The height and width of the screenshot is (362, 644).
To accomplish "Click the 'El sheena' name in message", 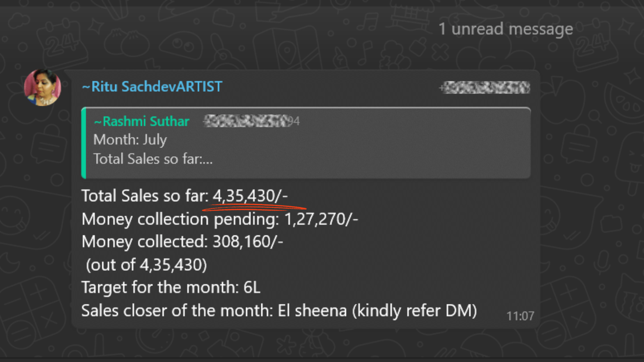I will pos(312,310).
